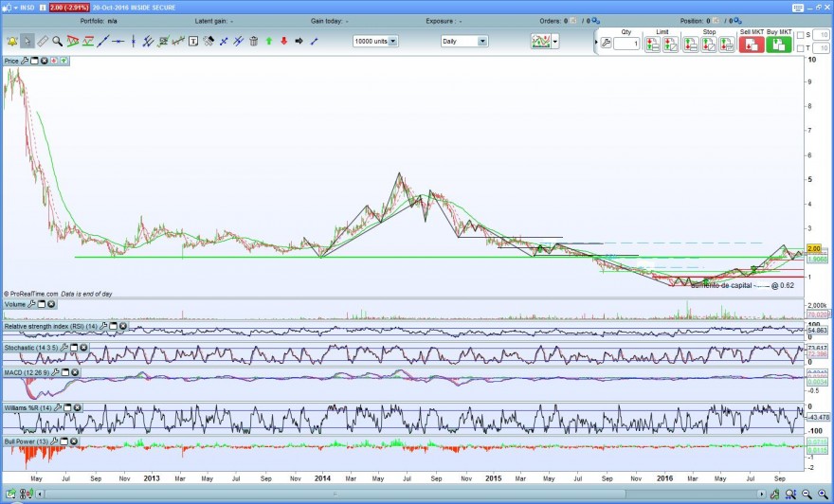The image size is (834, 504).
Task: Collapse the trading panel arrow
Action: pyautogui.click(x=596, y=42)
